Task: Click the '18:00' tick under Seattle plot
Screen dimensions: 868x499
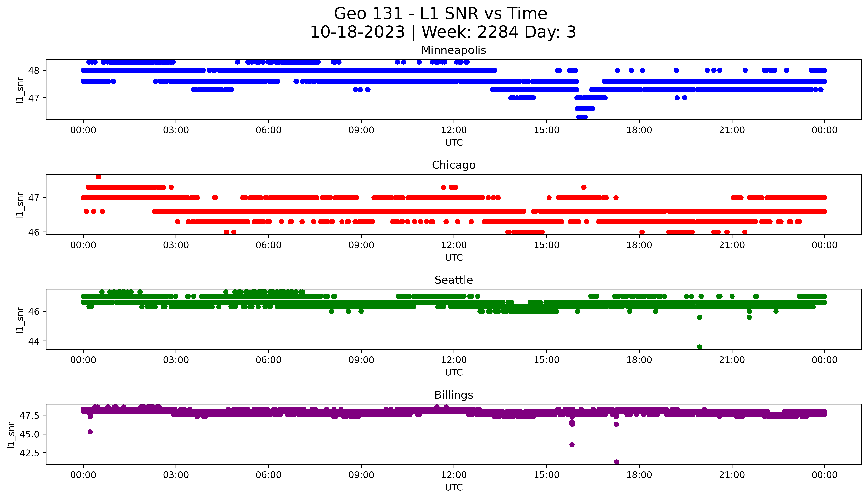Action: click(x=639, y=360)
